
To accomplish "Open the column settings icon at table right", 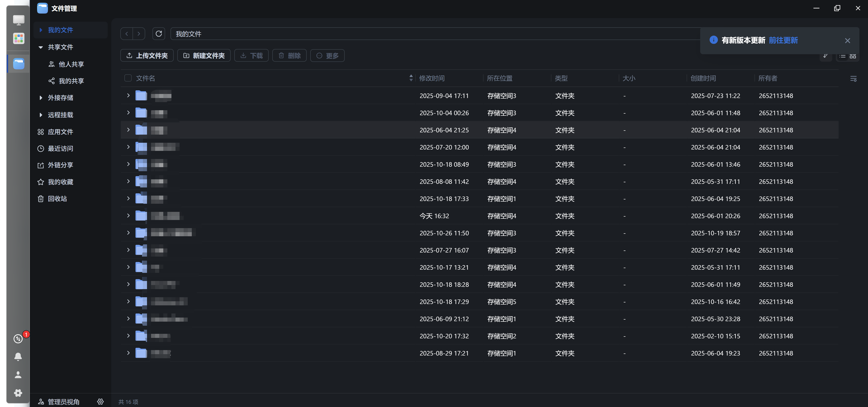I will [853, 78].
